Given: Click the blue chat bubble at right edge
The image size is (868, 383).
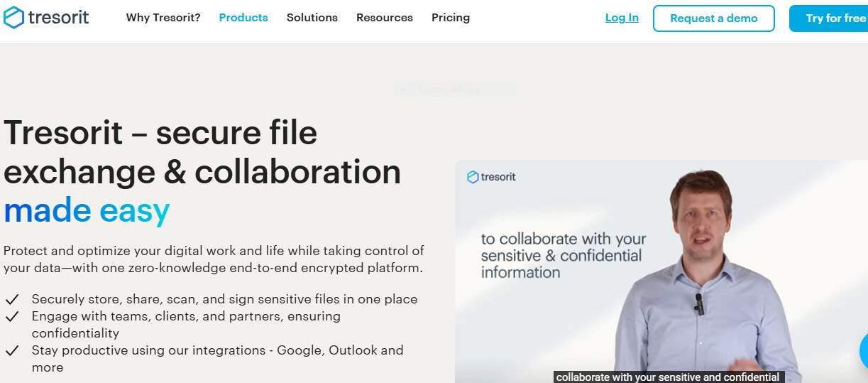Looking at the screenshot, I should click(864, 350).
